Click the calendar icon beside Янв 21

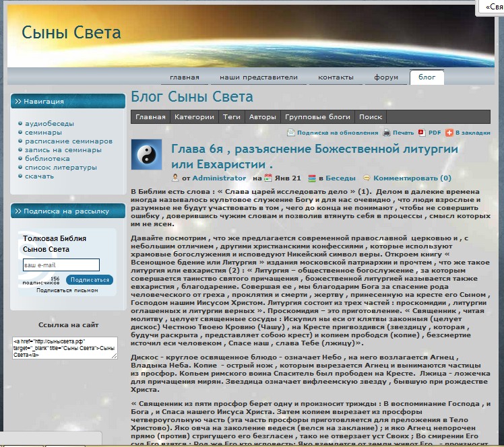268,178
